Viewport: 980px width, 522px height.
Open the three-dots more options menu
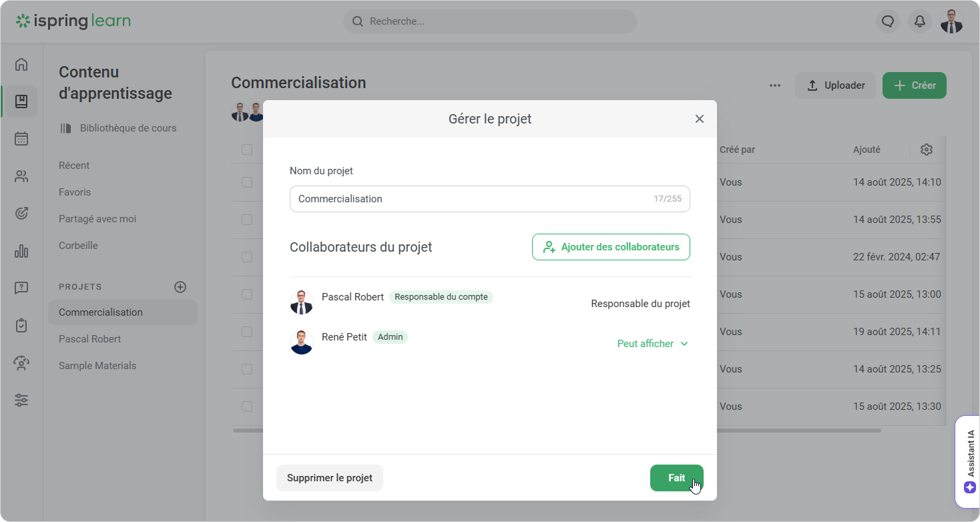pyautogui.click(x=775, y=85)
